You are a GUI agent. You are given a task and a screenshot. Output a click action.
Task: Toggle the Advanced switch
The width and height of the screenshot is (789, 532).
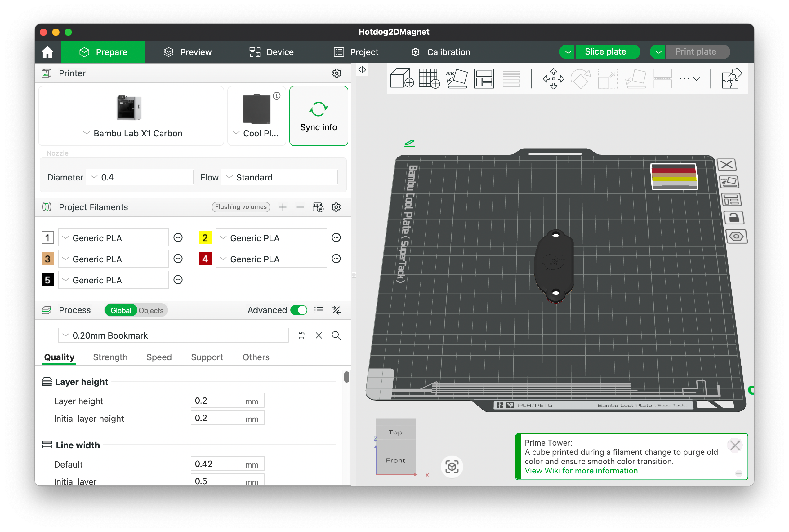(x=299, y=310)
